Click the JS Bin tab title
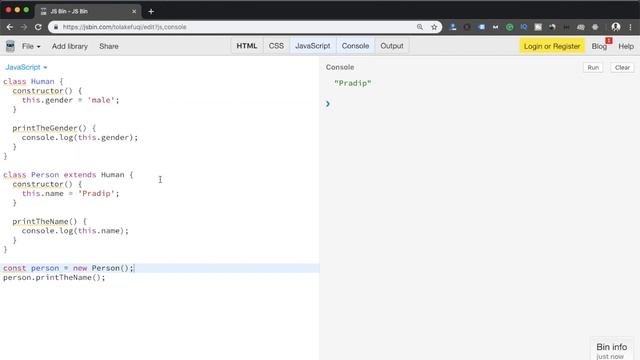 pyautogui.click(x=69, y=11)
